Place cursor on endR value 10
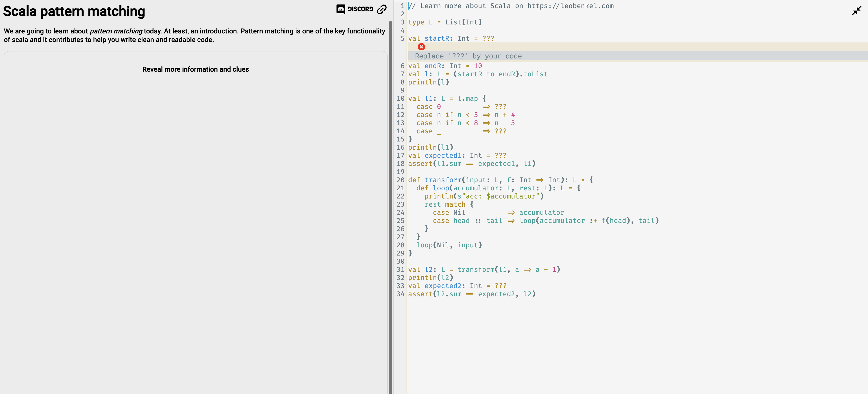 pyautogui.click(x=478, y=66)
